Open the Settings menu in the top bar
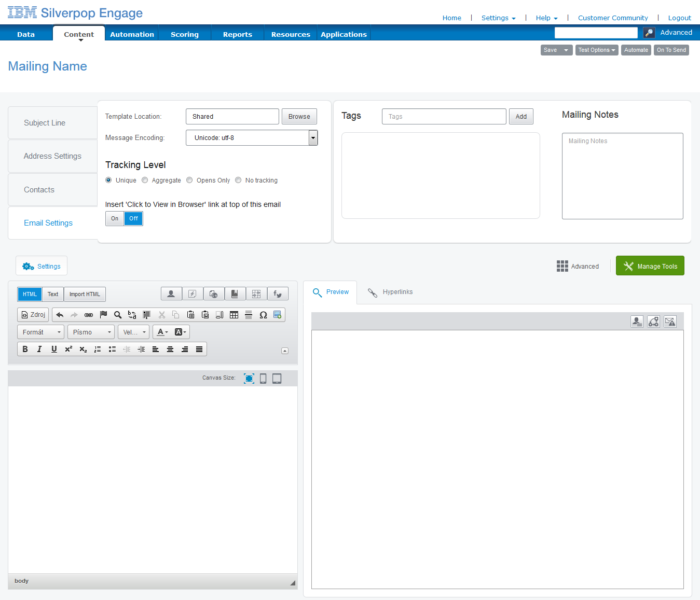 tap(498, 18)
